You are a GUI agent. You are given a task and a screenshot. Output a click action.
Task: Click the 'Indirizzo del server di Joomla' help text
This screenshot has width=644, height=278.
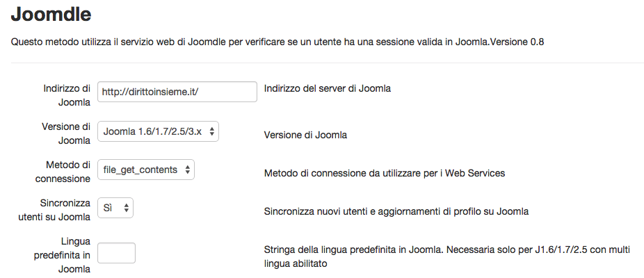[x=328, y=88]
